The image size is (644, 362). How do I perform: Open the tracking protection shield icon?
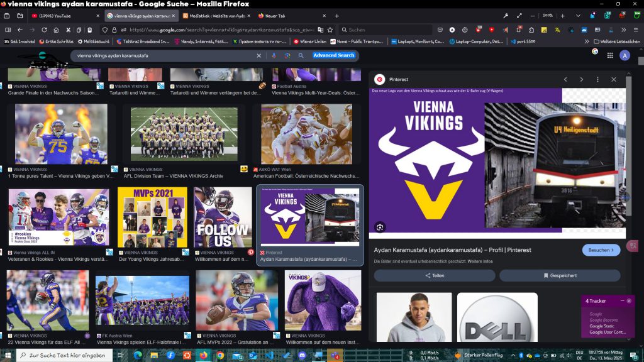click(x=105, y=30)
